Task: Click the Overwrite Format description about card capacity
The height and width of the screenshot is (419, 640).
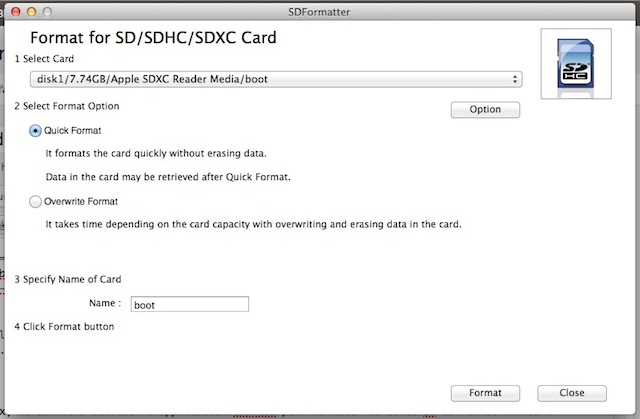Action: point(253,224)
